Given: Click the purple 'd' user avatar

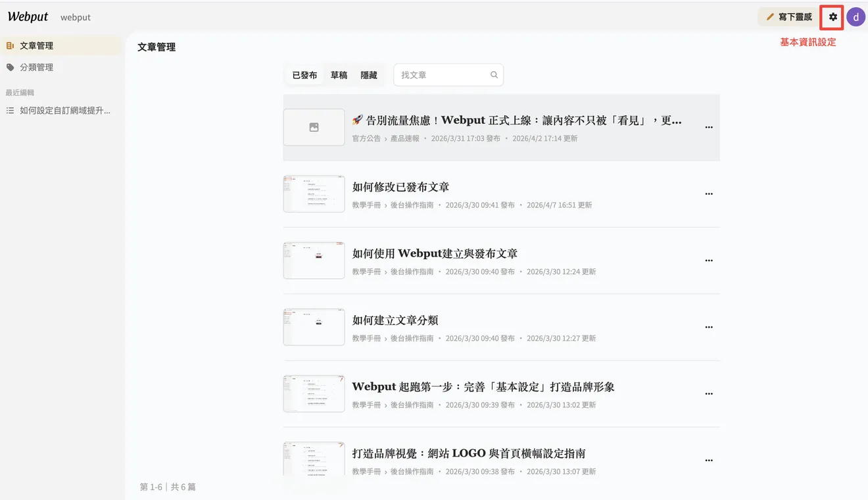Looking at the screenshot, I should 856,17.
